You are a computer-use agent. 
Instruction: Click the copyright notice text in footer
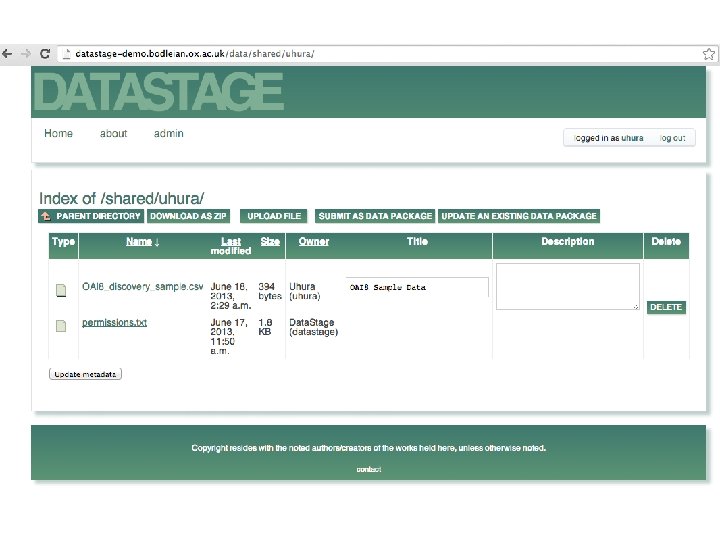click(369, 448)
